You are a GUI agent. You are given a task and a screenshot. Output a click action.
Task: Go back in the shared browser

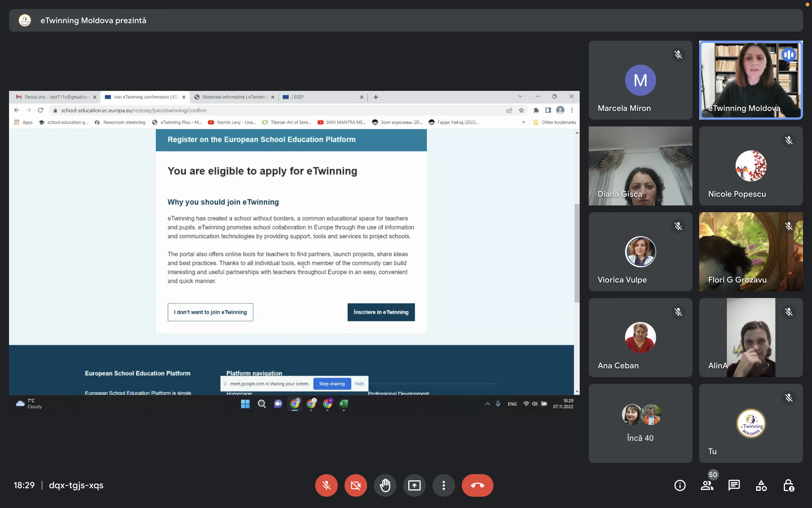[x=16, y=110]
